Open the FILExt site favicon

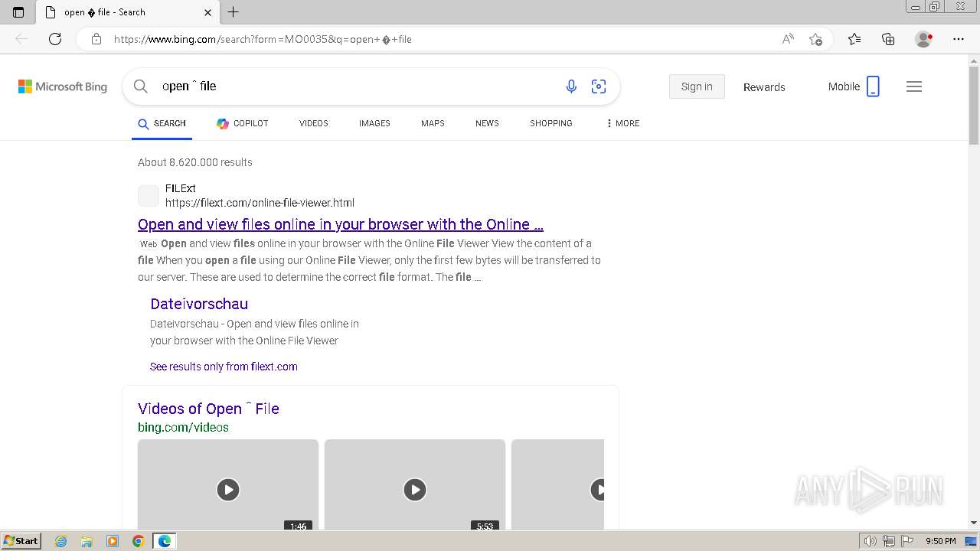[x=149, y=196]
